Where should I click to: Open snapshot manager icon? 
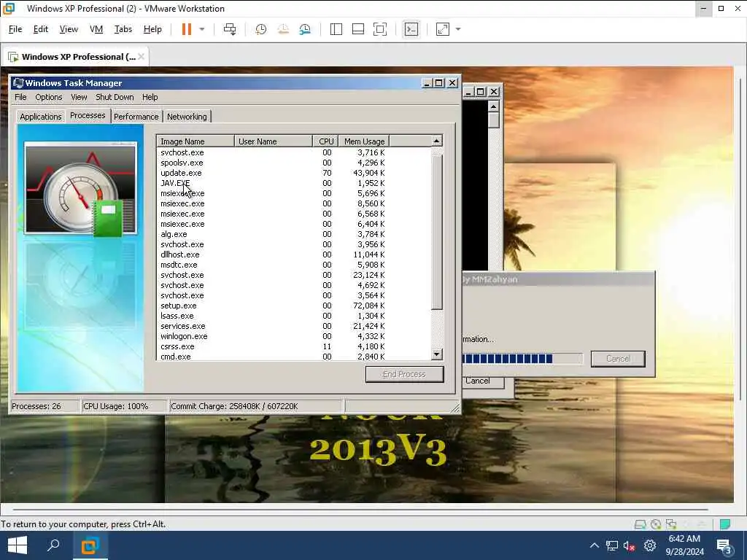pos(305,29)
